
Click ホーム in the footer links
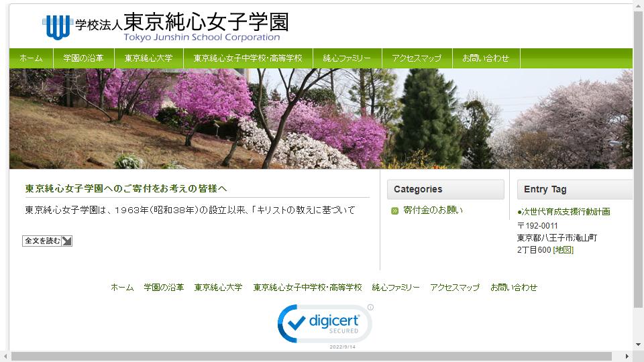coord(122,288)
